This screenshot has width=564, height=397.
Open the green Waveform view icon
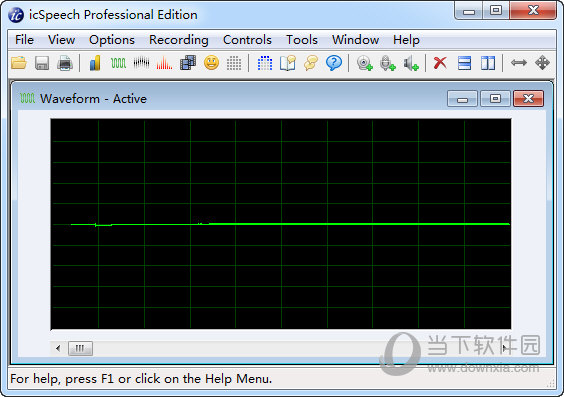point(118,63)
